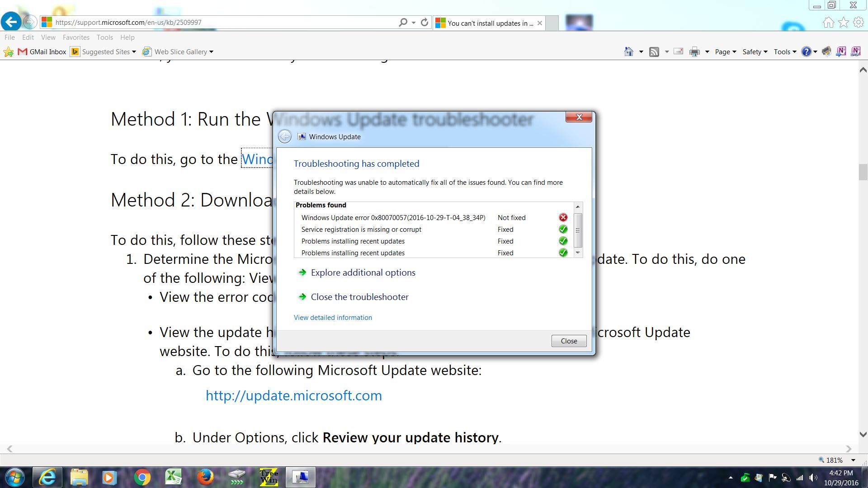Open the View menu
This screenshot has width=868, height=488.
(x=48, y=37)
